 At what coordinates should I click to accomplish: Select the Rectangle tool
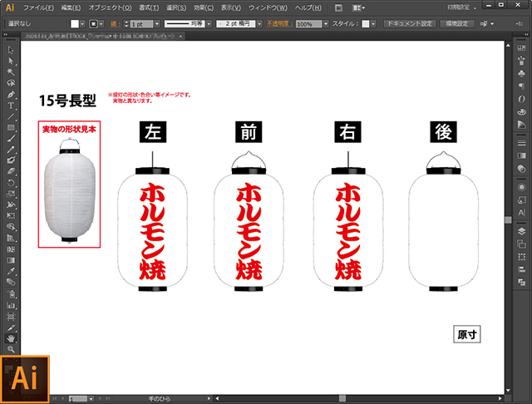click(x=11, y=127)
